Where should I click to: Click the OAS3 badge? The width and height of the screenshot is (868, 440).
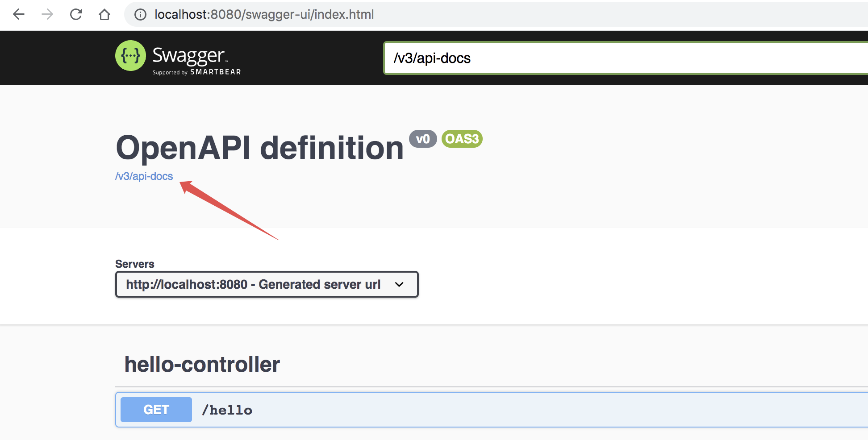[x=462, y=139]
